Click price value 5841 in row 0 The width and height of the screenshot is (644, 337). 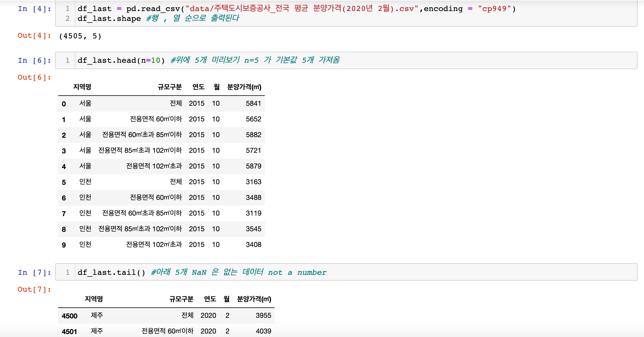click(253, 103)
